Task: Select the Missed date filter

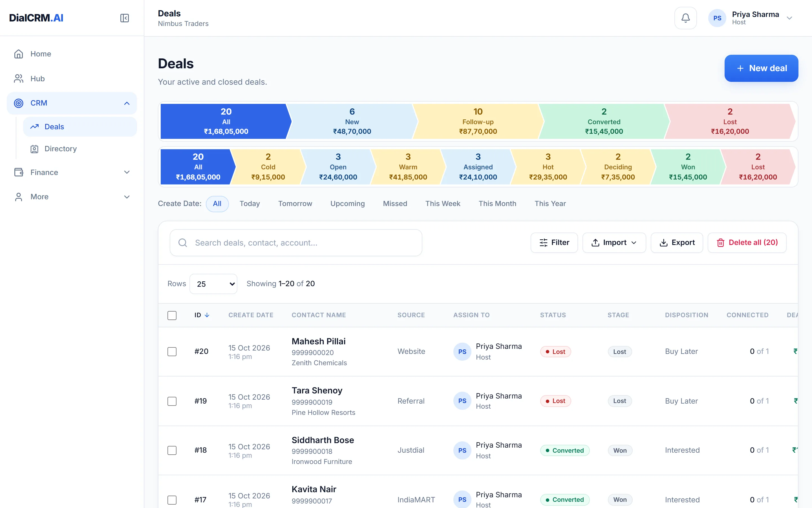Action: [x=395, y=203]
